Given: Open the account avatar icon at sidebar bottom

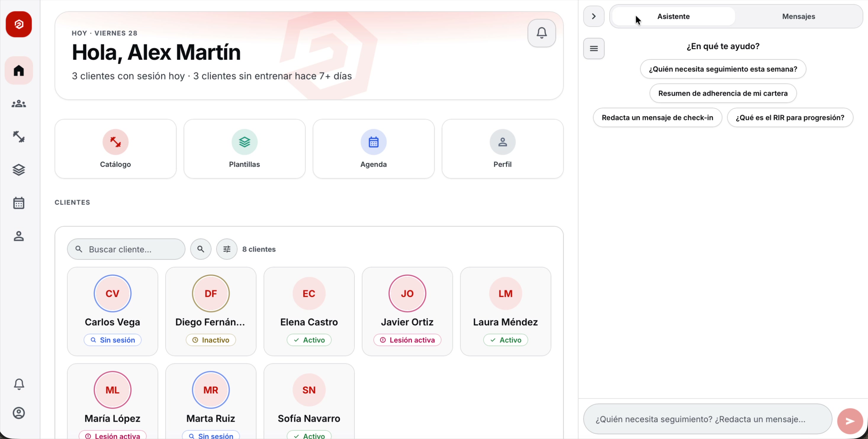Looking at the screenshot, I should [19, 413].
